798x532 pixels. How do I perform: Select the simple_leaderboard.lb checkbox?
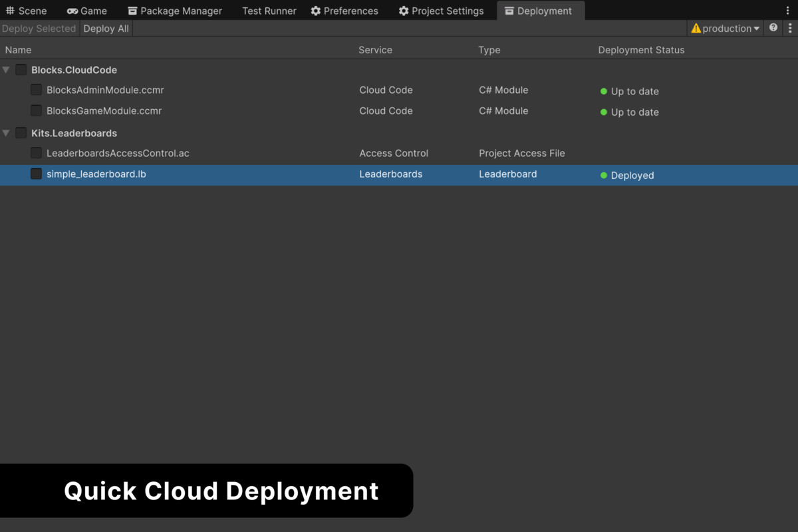point(37,174)
